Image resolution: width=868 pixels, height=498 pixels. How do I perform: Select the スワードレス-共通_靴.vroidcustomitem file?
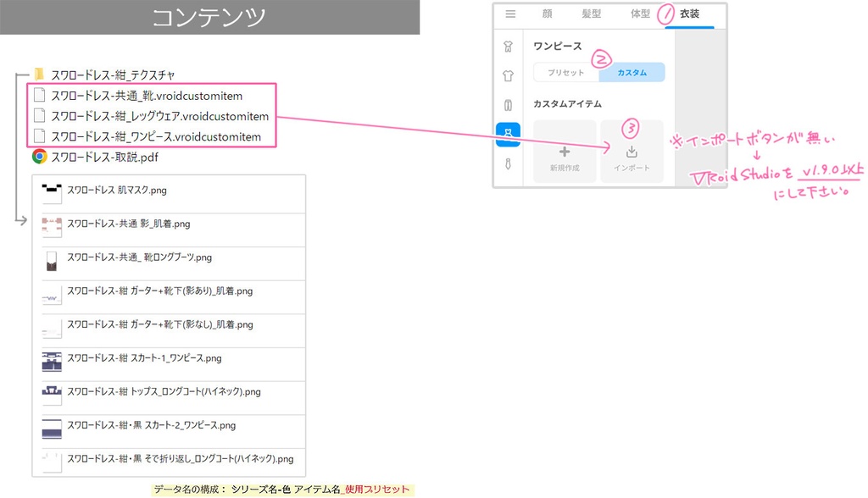pos(148,95)
